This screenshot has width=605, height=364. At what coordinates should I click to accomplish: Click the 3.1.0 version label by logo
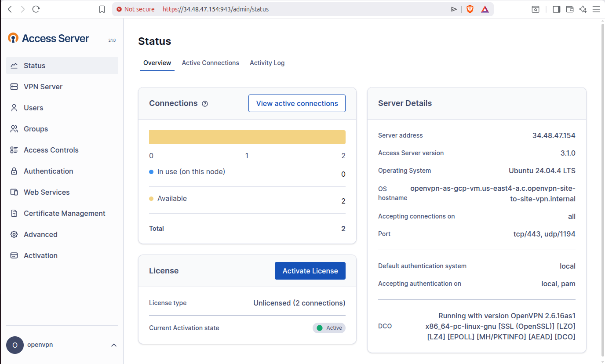click(112, 40)
